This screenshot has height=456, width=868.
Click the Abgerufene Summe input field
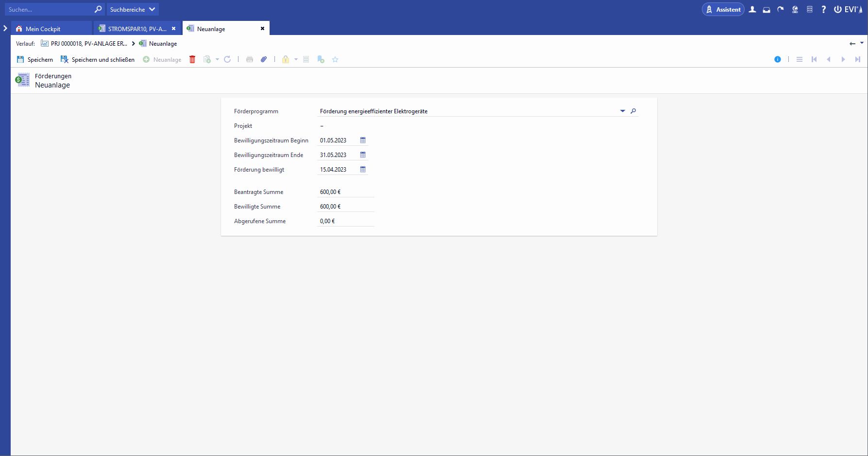(x=345, y=221)
